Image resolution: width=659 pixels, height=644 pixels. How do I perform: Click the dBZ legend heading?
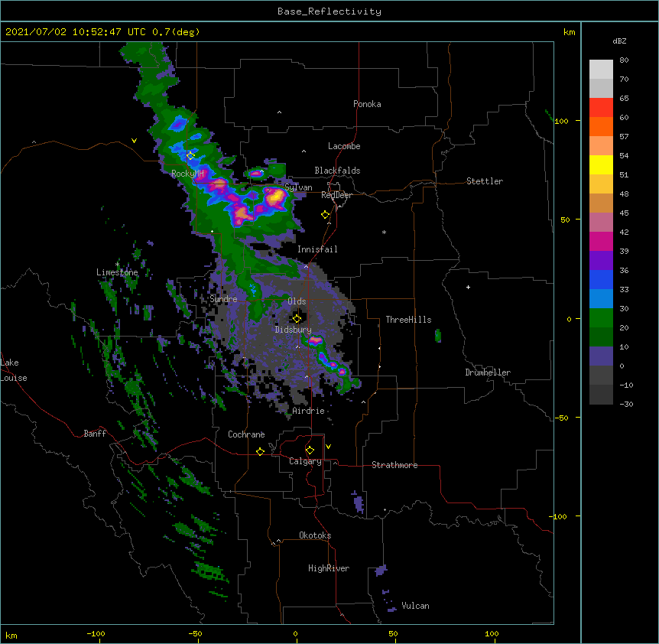619,41
